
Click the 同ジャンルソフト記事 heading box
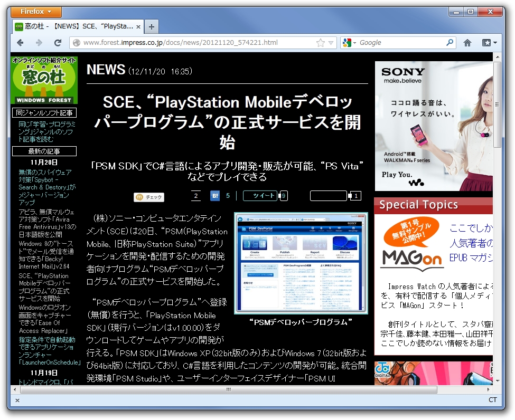(44, 113)
